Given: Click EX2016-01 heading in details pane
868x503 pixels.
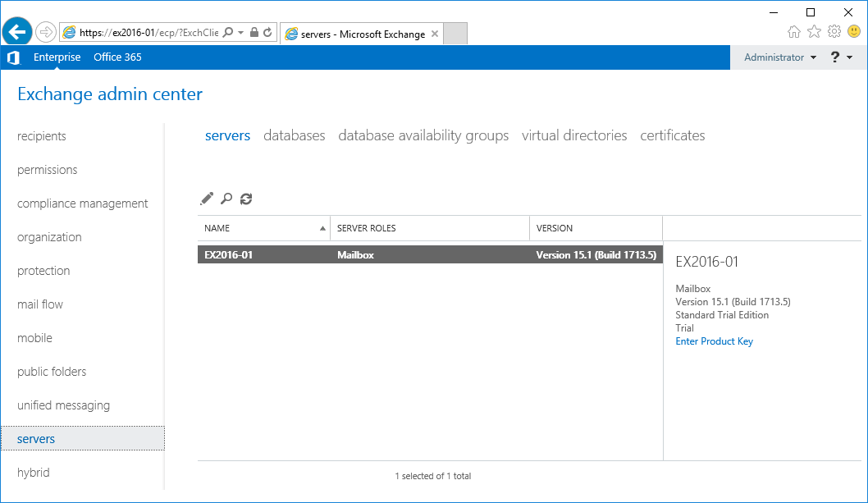Looking at the screenshot, I should [x=707, y=262].
